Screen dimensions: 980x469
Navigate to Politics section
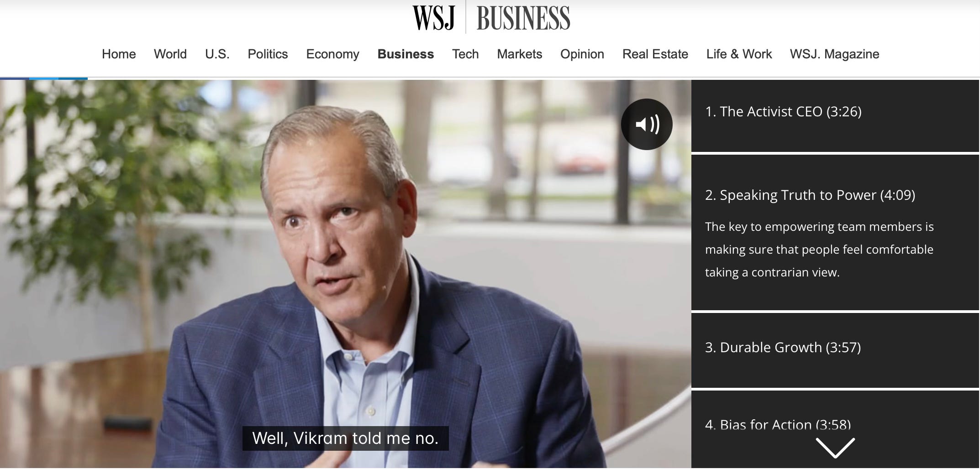point(268,54)
